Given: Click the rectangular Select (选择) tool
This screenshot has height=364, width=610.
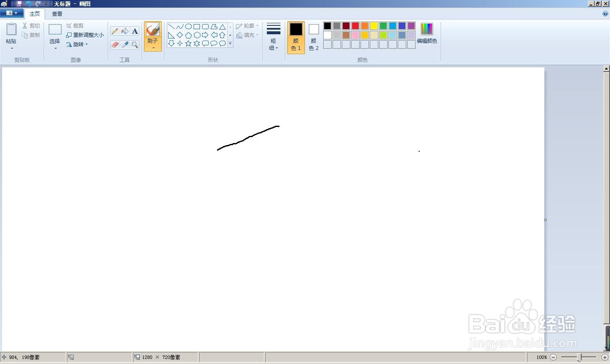Looking at the screenshot, I should tap(55, 30).
